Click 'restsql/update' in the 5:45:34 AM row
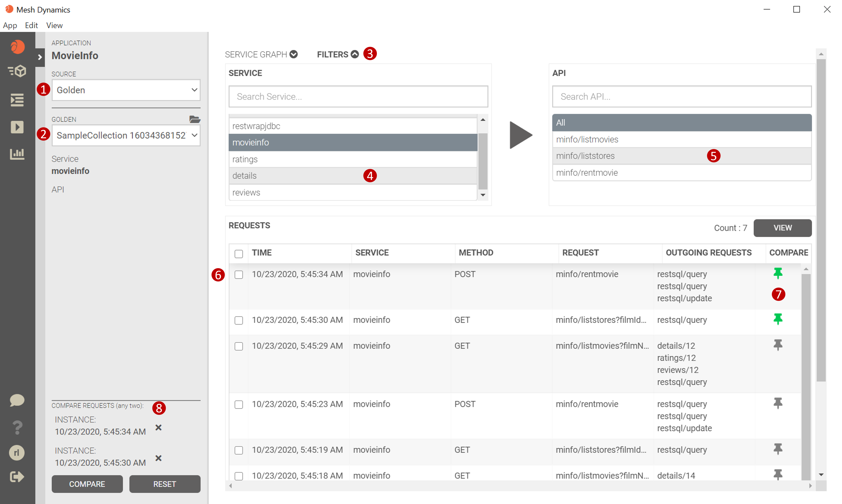 [685, 298]
